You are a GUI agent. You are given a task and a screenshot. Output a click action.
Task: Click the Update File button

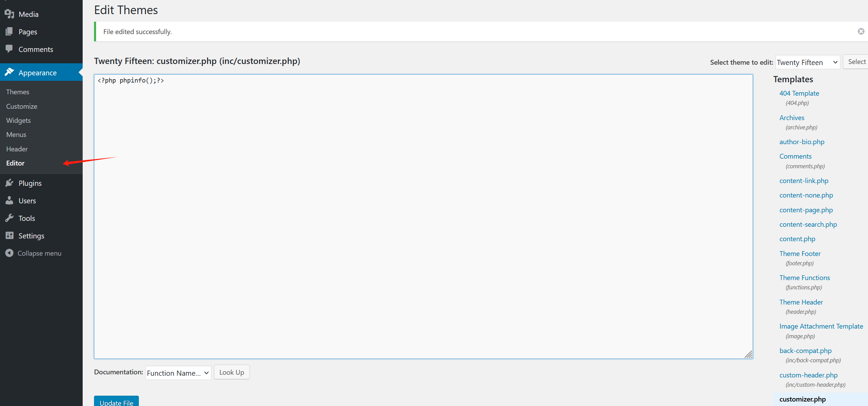pos(116,402)
